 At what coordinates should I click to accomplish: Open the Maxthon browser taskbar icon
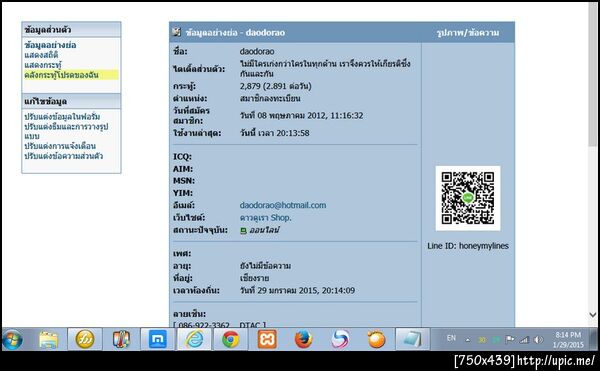pyautogui.click(x=158, y=339)
